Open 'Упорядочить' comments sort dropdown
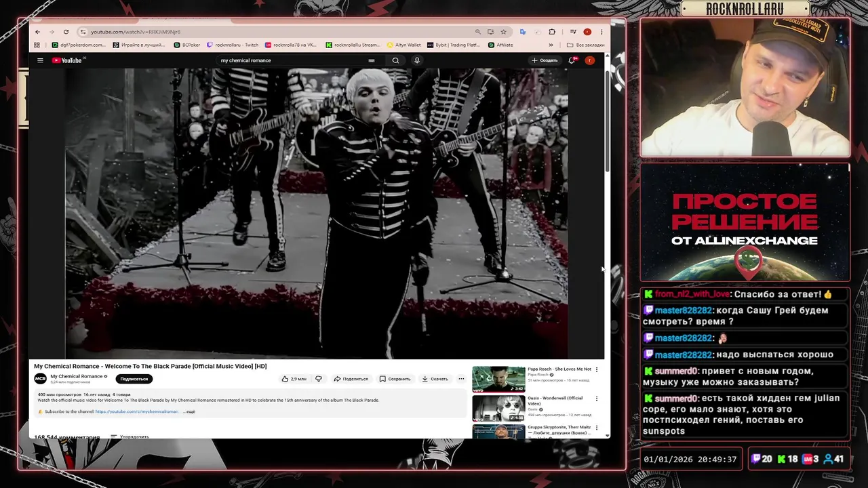 pyautogui.click(x=130, y=436)
